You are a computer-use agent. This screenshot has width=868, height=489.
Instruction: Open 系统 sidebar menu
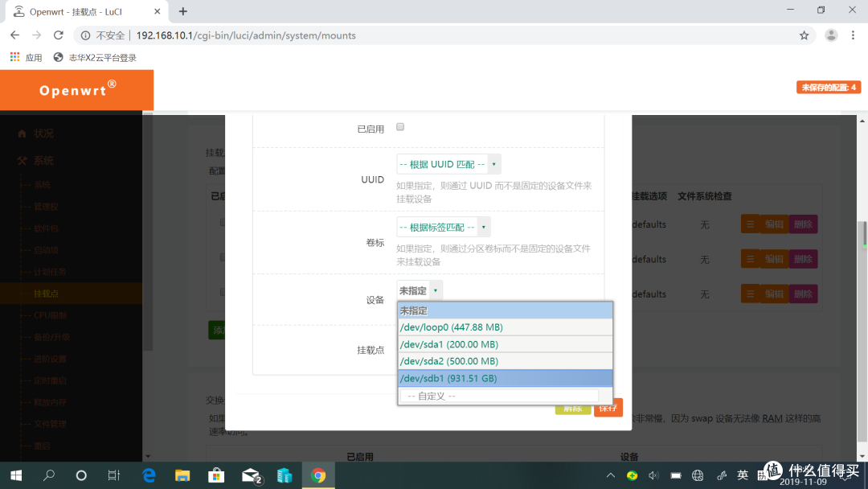(x=43, y=161)
